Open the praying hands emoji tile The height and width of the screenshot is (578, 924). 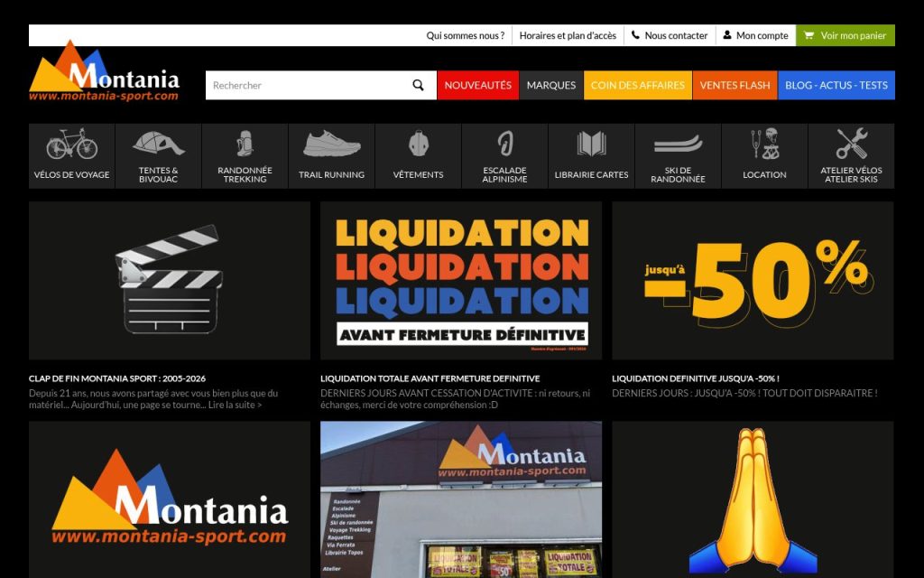[753, 499]
